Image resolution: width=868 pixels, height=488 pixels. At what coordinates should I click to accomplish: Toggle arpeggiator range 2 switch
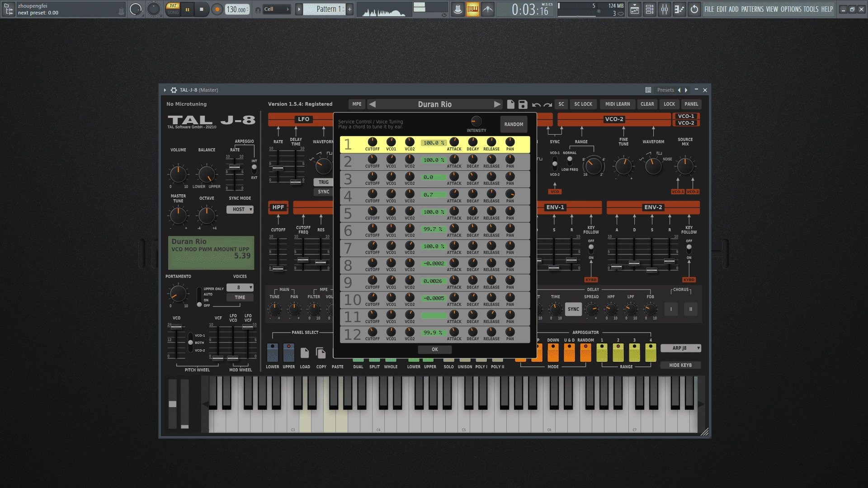(618, 352)
